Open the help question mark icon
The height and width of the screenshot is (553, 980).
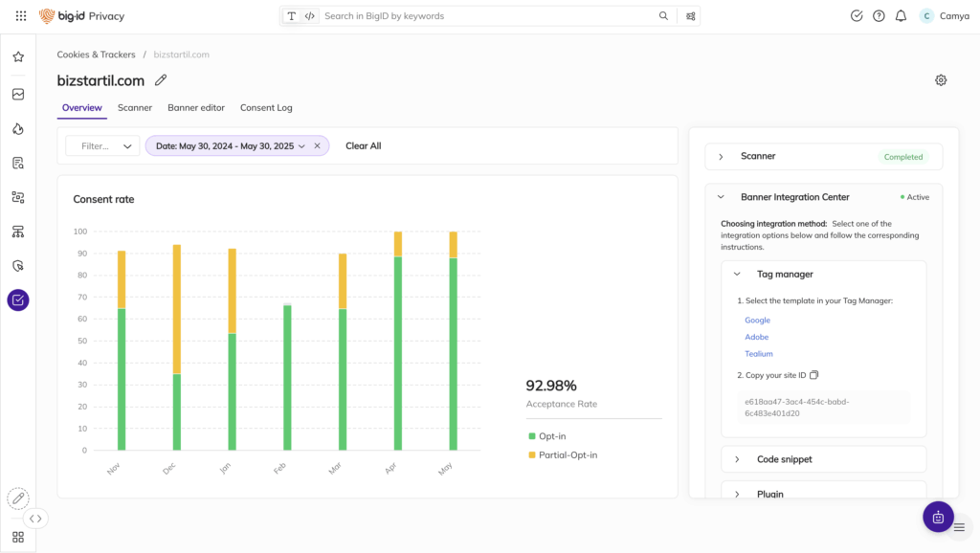(879, 16)
